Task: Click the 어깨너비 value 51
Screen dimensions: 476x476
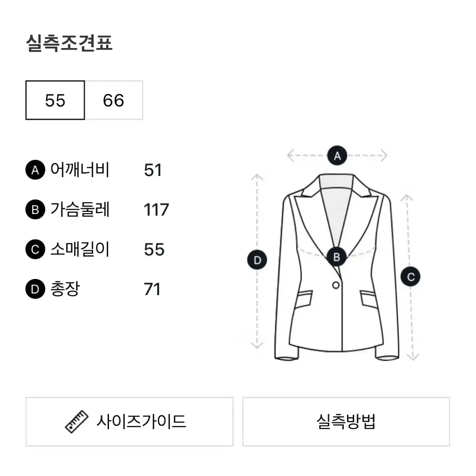Action: (153, 170)
